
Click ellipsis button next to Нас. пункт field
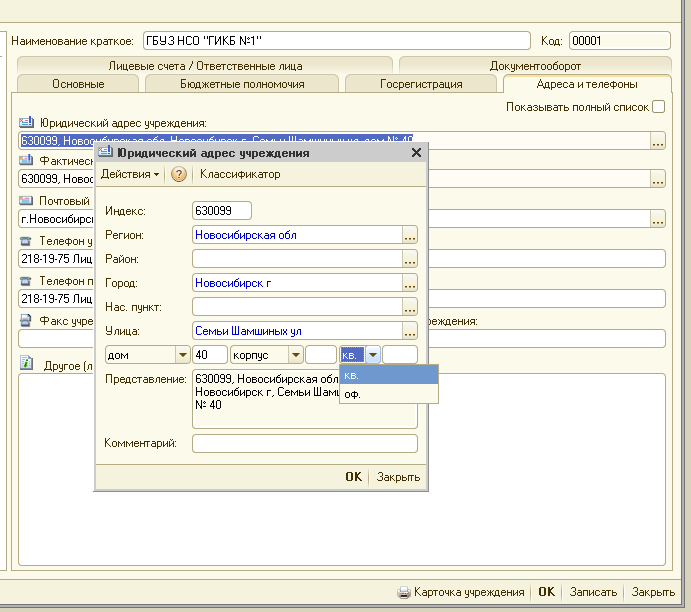point(410,307)
